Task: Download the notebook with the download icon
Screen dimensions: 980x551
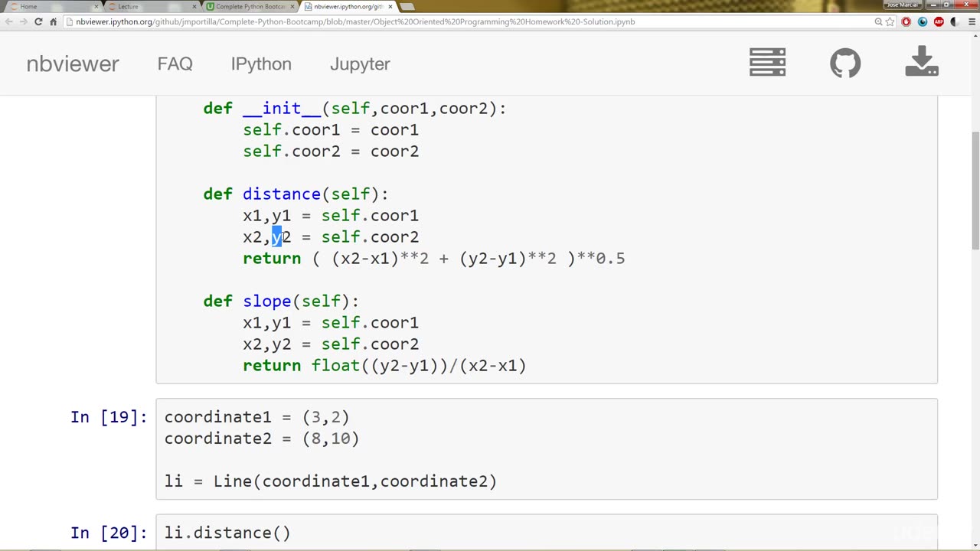Action: click(922, 61)
